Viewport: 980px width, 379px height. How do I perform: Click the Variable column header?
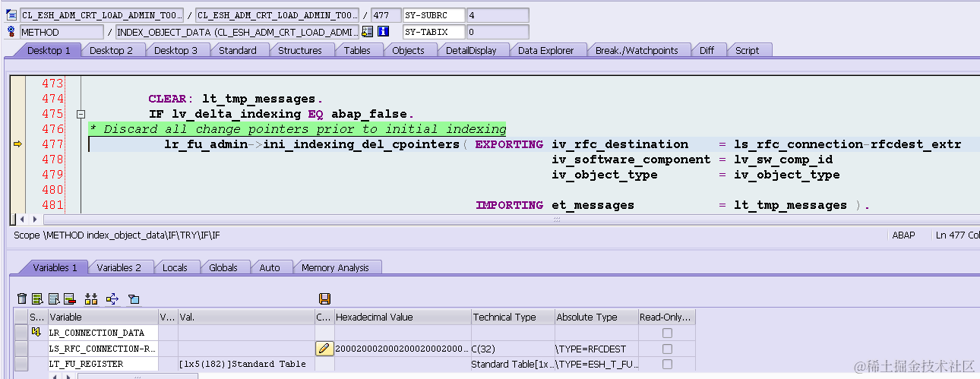[x=103, y=317]
